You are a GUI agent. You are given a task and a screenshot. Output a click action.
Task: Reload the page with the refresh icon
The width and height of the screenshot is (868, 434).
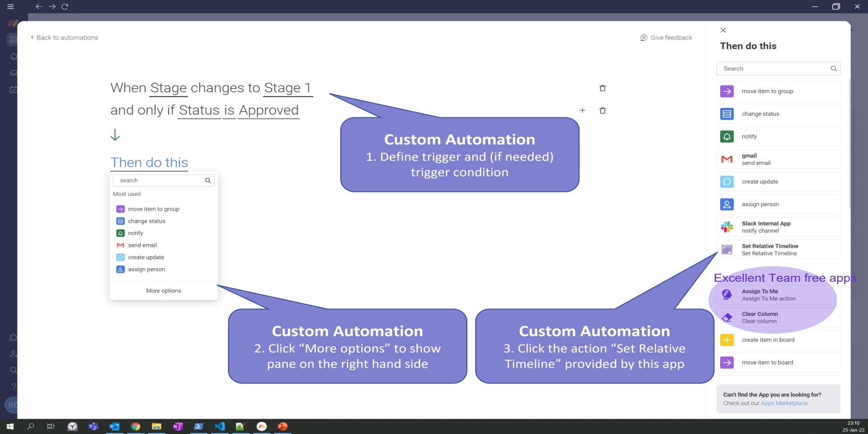click(x=65, y=6)
